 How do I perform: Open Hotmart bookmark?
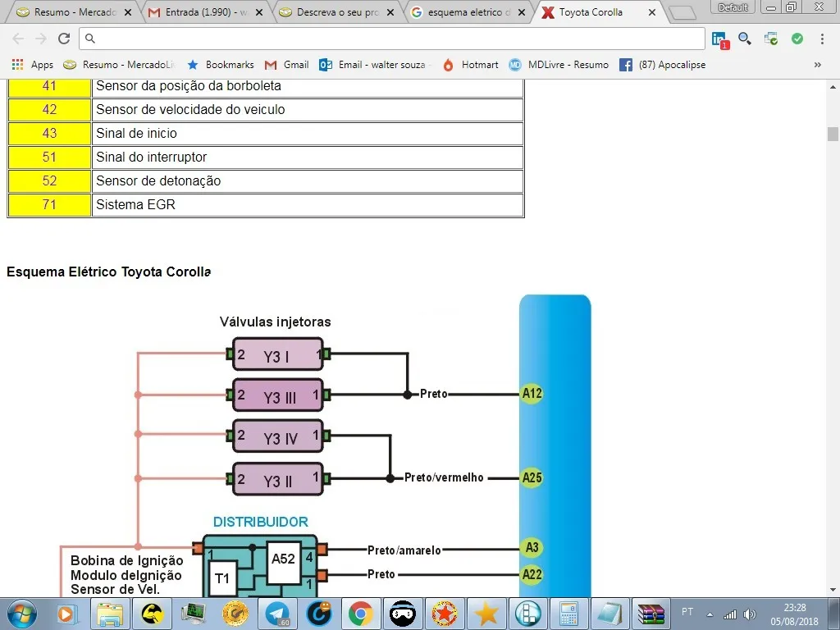coord(470,65)
